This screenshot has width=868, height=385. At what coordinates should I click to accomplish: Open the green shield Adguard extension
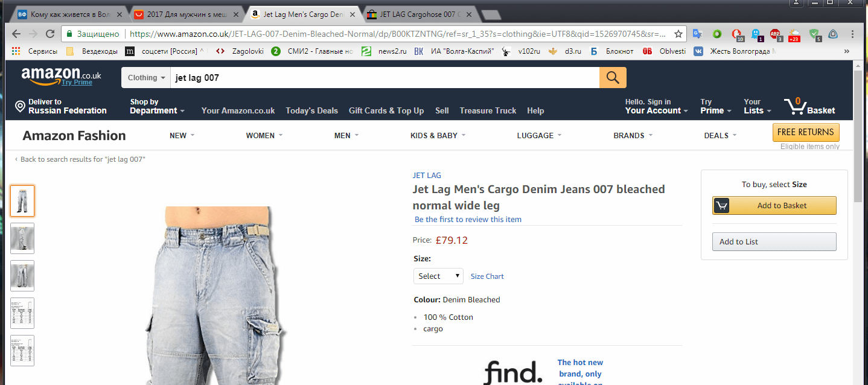[x=814, y=34]
